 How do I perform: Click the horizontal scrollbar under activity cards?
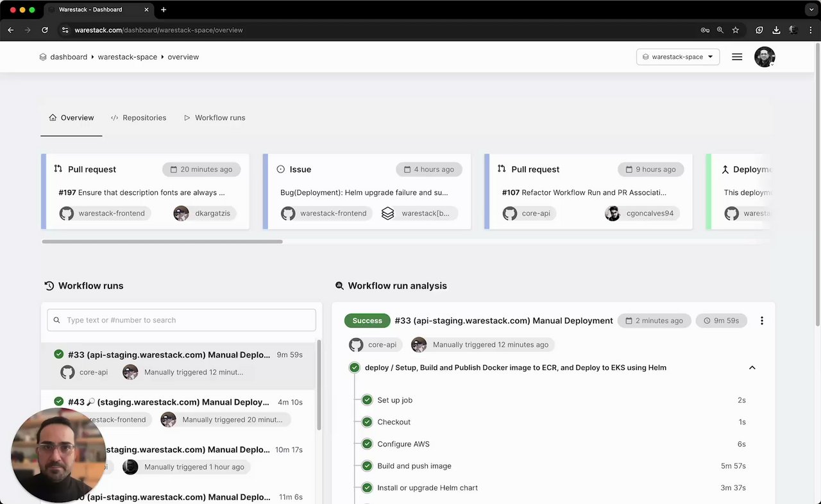tap(162, 242)
